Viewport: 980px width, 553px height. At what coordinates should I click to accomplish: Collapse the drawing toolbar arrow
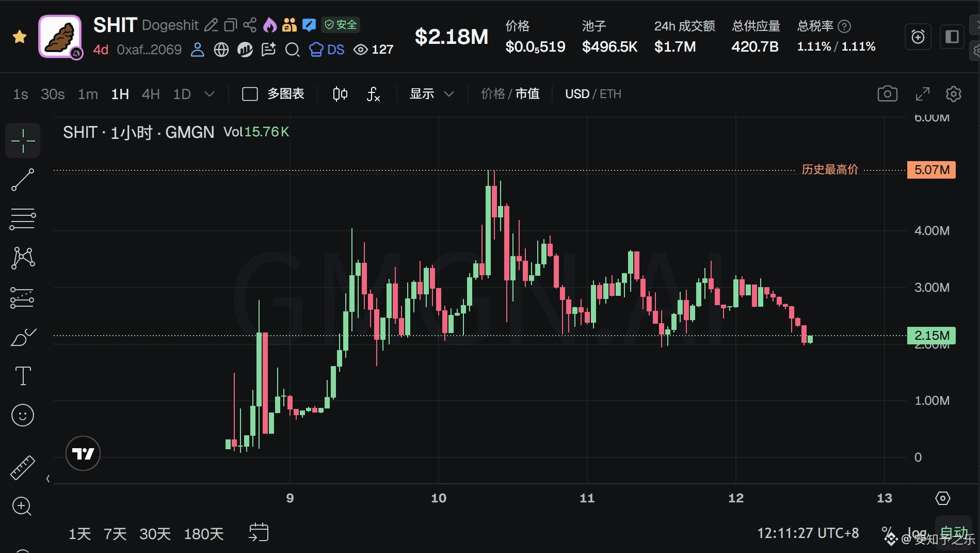(x=48, y=479)
